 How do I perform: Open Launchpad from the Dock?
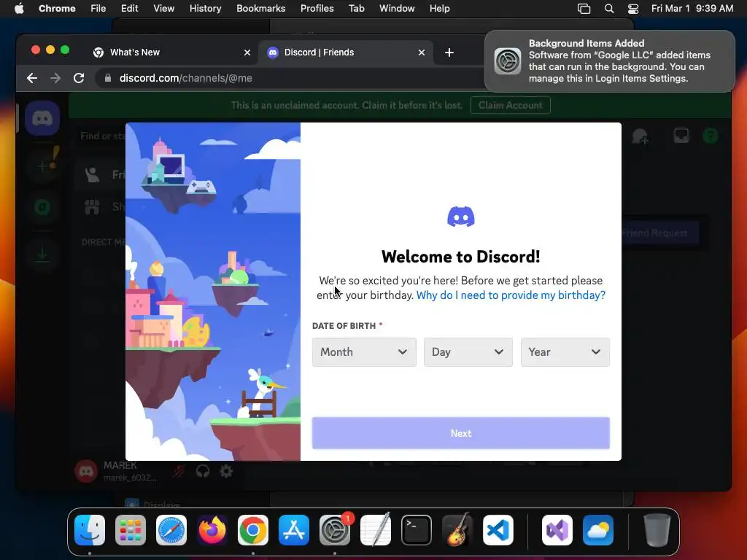(131, 530)
